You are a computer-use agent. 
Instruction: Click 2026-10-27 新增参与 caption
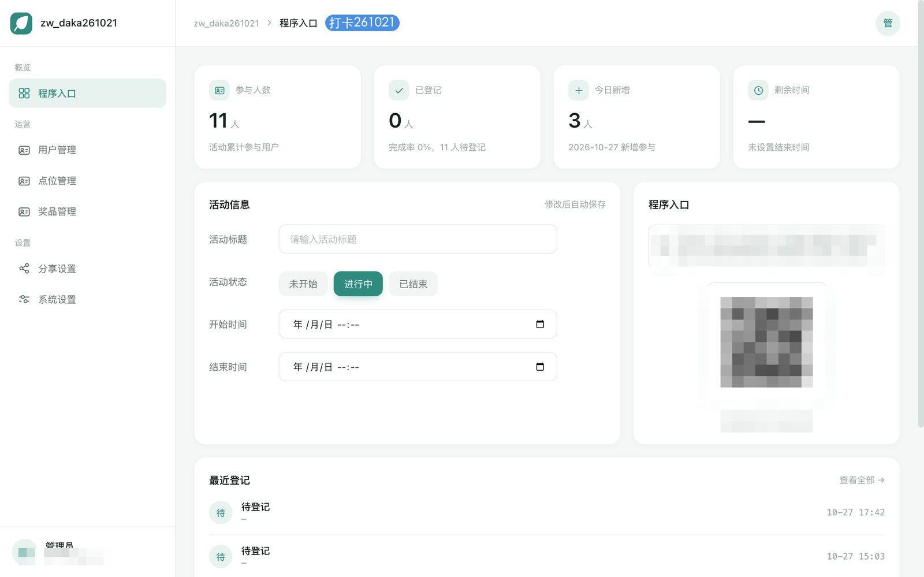pyautogui.click(x=612, y=147)
